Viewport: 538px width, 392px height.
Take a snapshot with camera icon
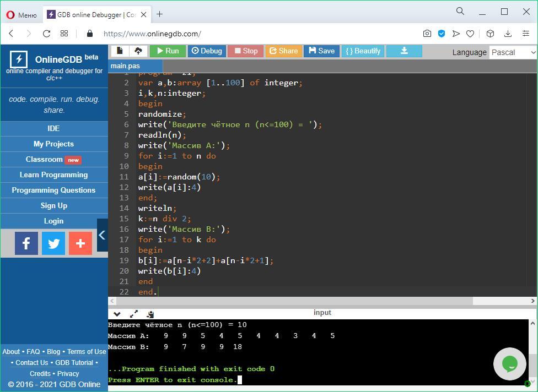pos(427,34)
